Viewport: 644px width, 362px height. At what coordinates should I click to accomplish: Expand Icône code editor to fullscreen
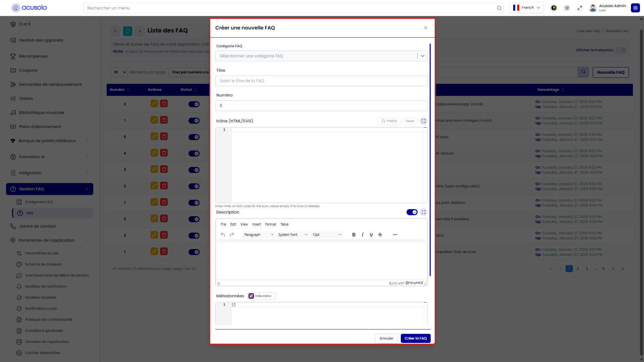click(x=424, y=121)
